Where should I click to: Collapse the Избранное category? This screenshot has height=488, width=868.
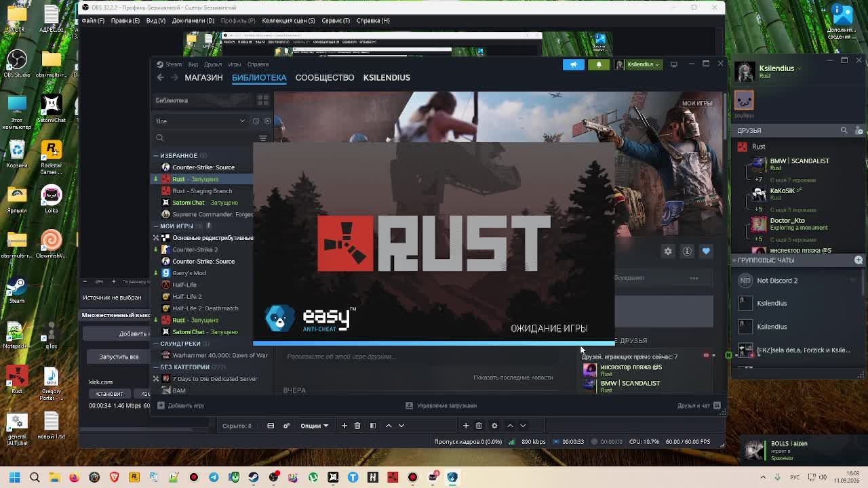coord(155,155)
